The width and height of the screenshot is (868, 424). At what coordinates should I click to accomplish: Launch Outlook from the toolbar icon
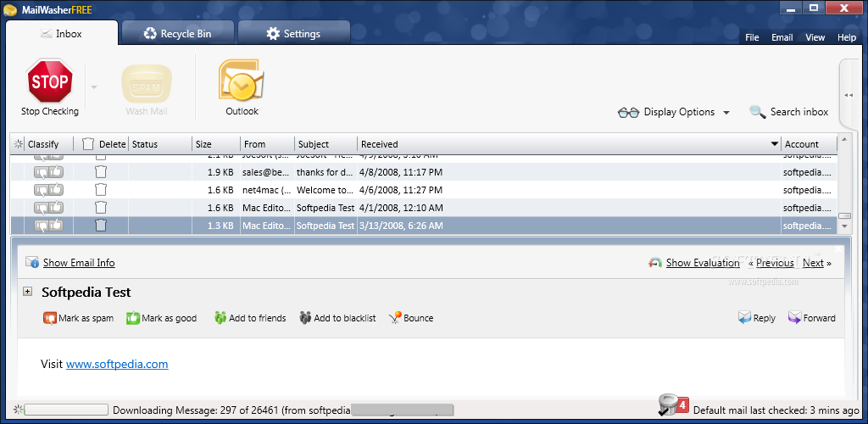tap(242, 81)
